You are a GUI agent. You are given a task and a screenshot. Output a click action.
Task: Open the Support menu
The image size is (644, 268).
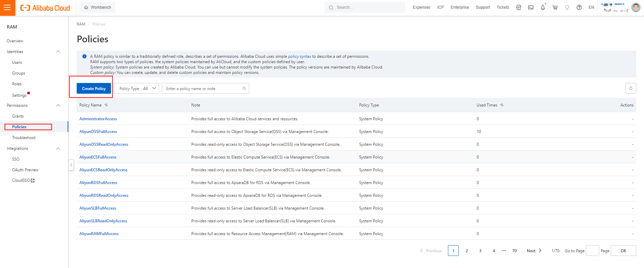(483, 7)
